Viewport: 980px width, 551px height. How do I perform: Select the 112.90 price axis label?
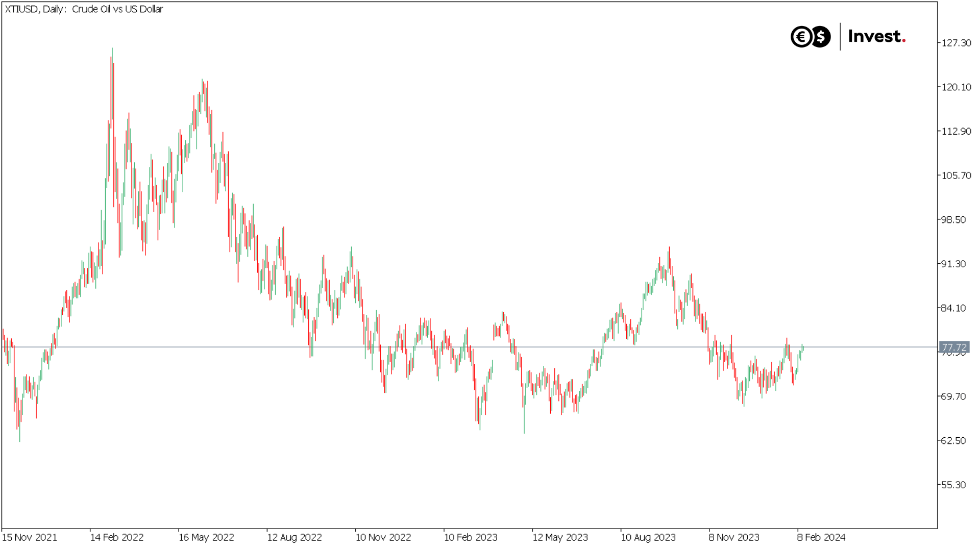(957, 132)
